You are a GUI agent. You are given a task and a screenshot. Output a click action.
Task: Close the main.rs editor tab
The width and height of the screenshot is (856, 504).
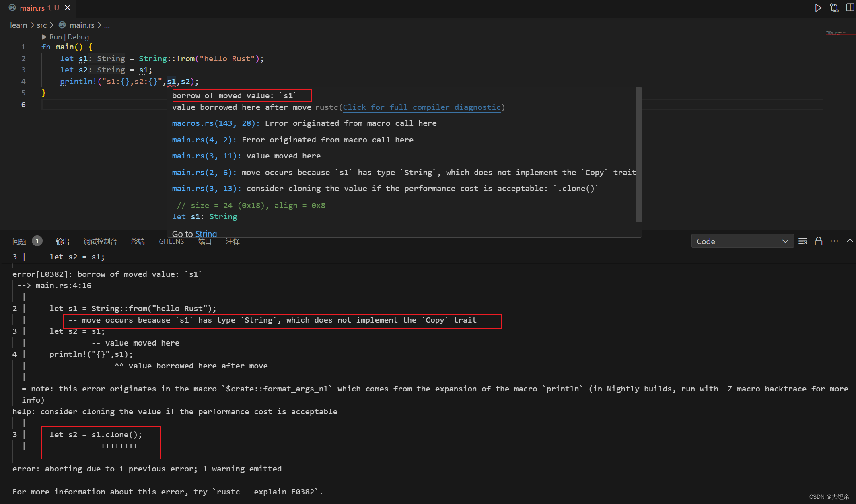tap(68, 8)
